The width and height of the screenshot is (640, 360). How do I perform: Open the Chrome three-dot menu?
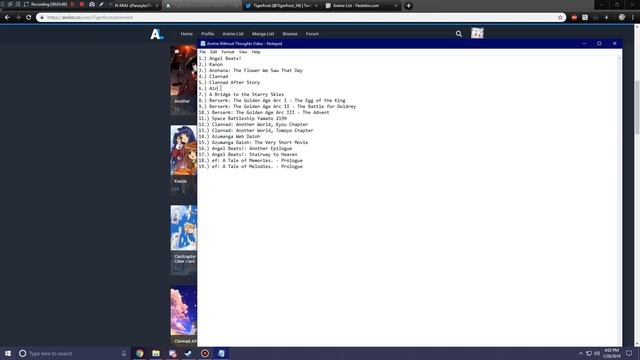pos(633,18)
